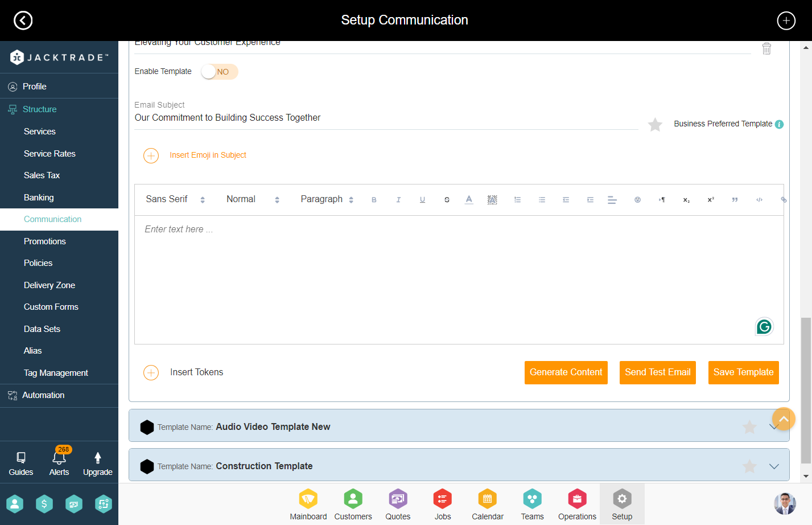The width and height of the screenshot is (812, 525).
Task: Expand the Construction Template chevron
Action: click(774, 466)
